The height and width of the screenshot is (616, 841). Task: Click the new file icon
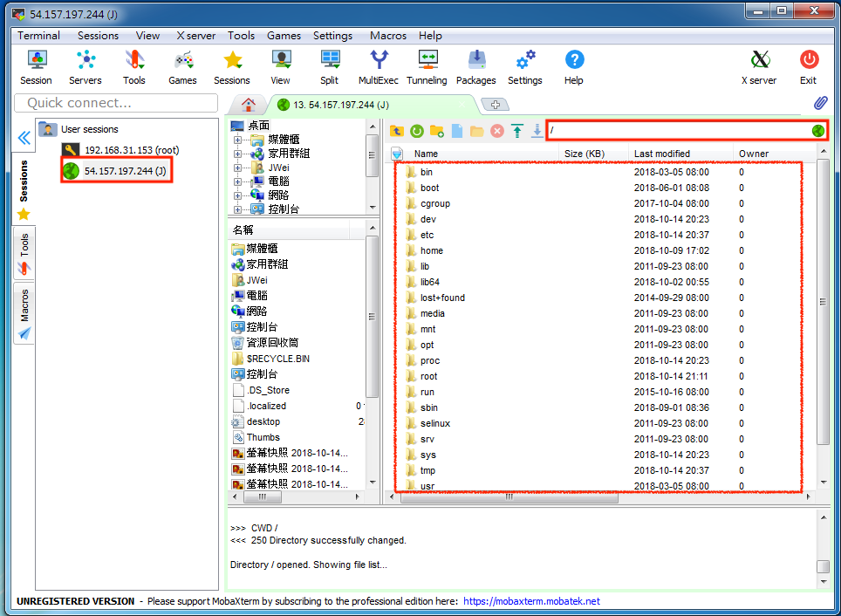coord(457,131)
